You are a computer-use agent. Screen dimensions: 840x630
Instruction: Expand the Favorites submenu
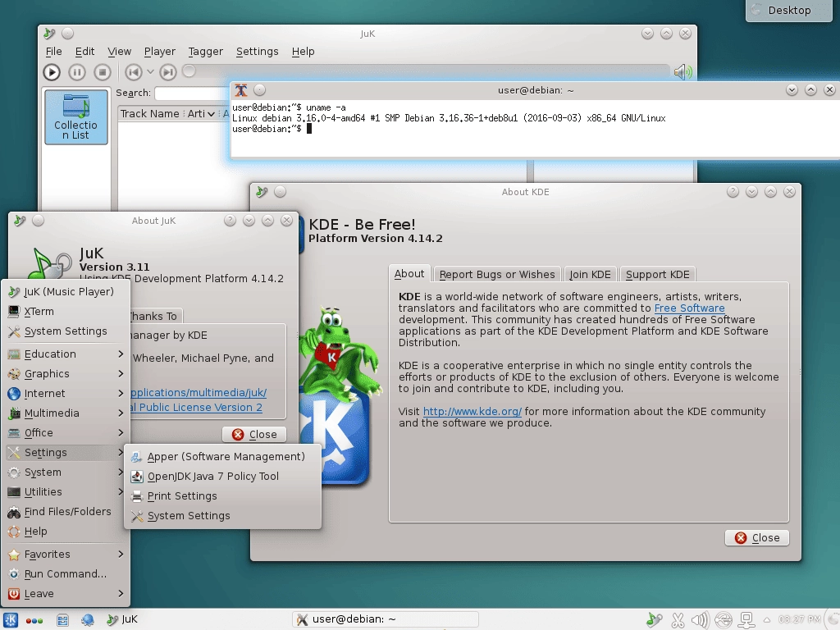(x=66, y=555)
